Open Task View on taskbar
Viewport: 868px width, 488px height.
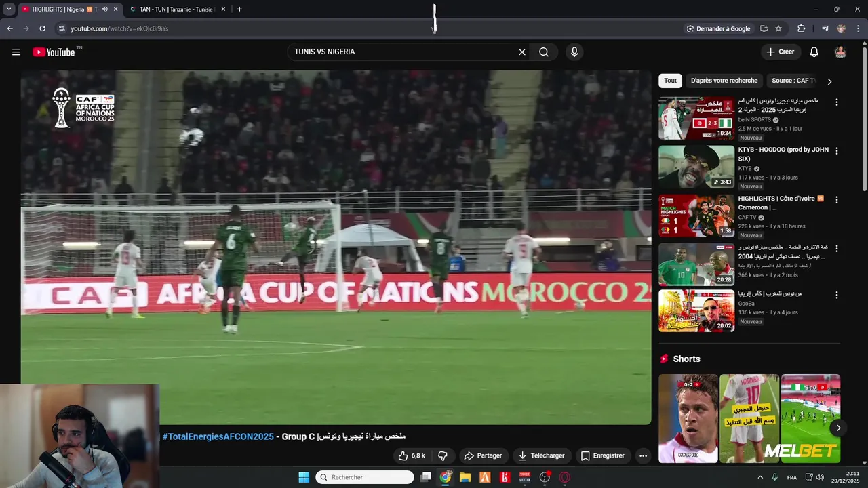coord(425,477)
